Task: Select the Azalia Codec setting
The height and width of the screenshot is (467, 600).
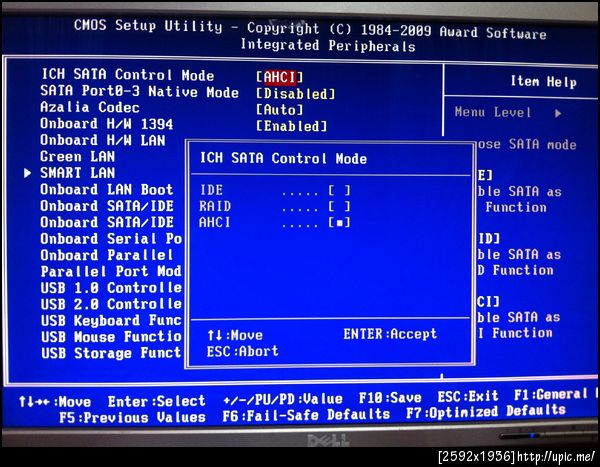Action: pos(90,108)
